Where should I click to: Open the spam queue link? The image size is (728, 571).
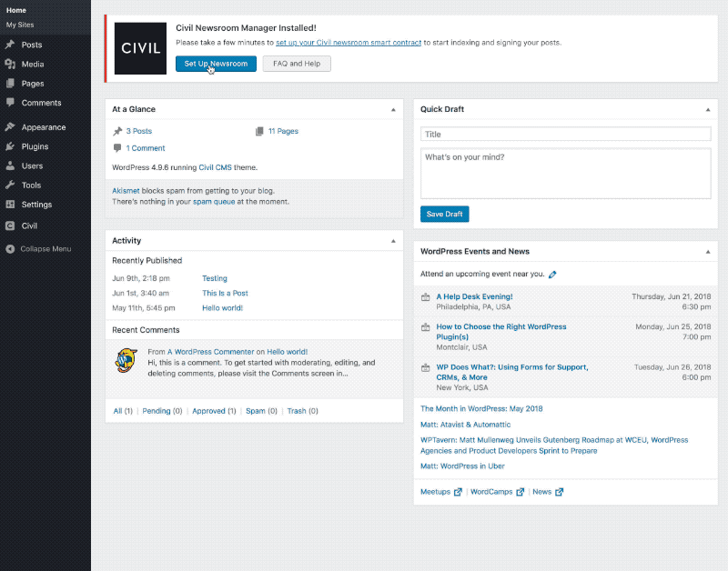coord(214,202)
